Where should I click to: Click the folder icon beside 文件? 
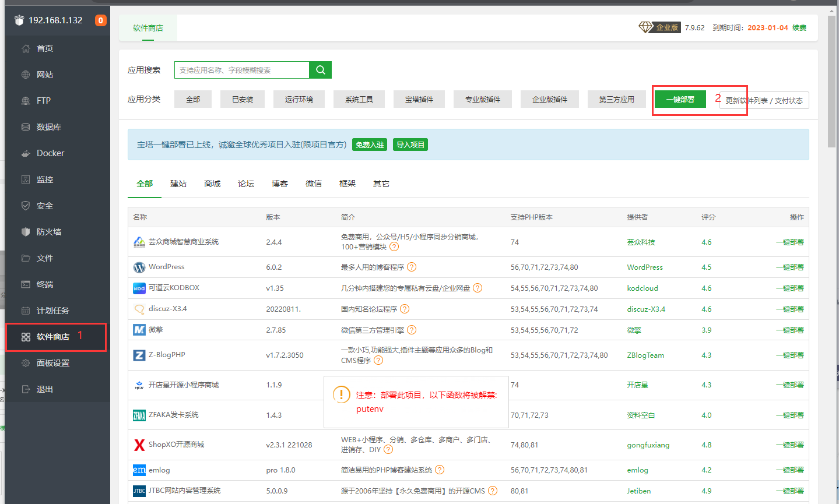26,258
